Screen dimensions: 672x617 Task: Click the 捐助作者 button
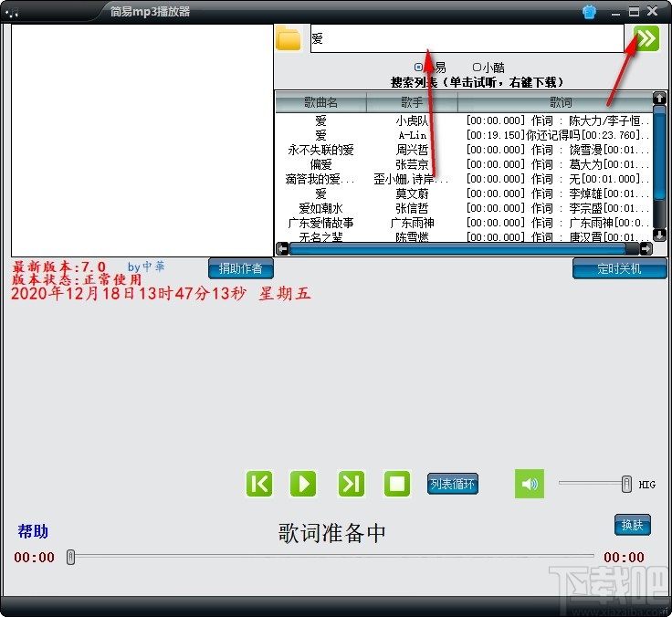coord(240,268)
